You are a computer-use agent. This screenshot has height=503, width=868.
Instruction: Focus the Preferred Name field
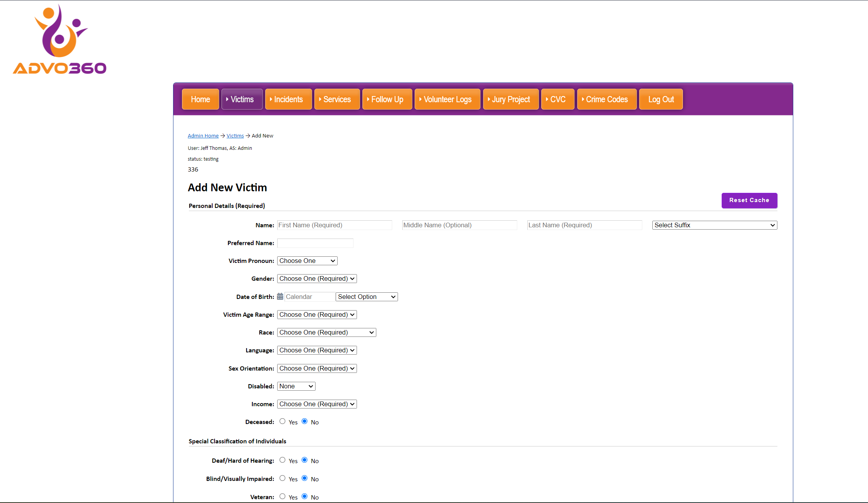pos(315,243)
